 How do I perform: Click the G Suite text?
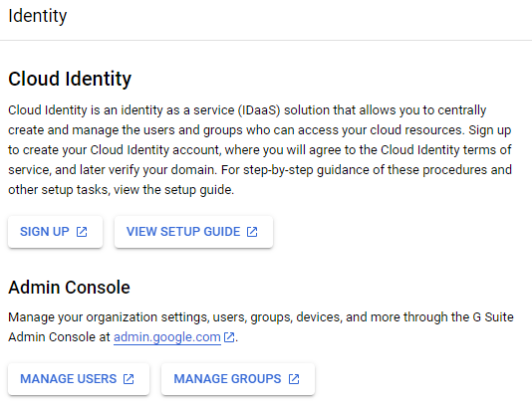pos(493,317)
